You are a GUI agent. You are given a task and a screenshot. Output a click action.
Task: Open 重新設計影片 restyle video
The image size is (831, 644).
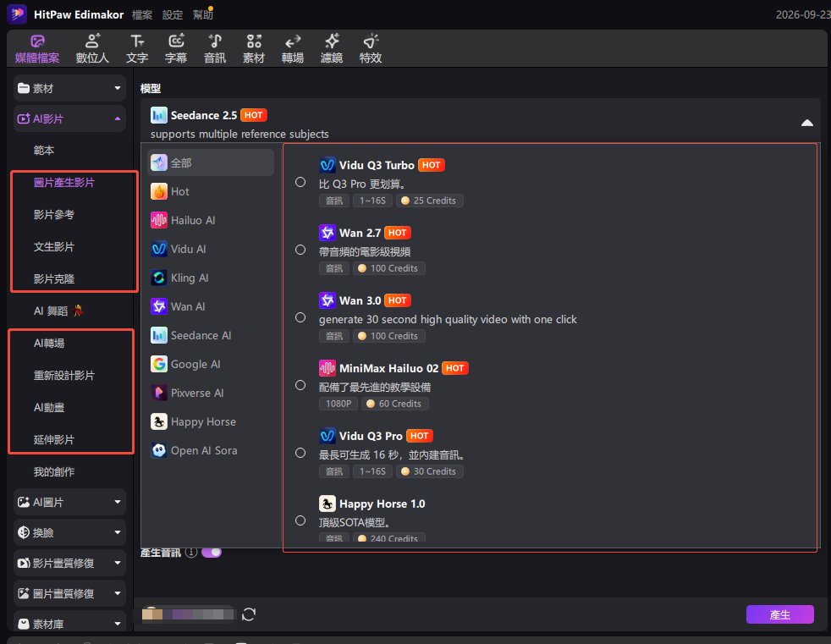tap(64, 376)
